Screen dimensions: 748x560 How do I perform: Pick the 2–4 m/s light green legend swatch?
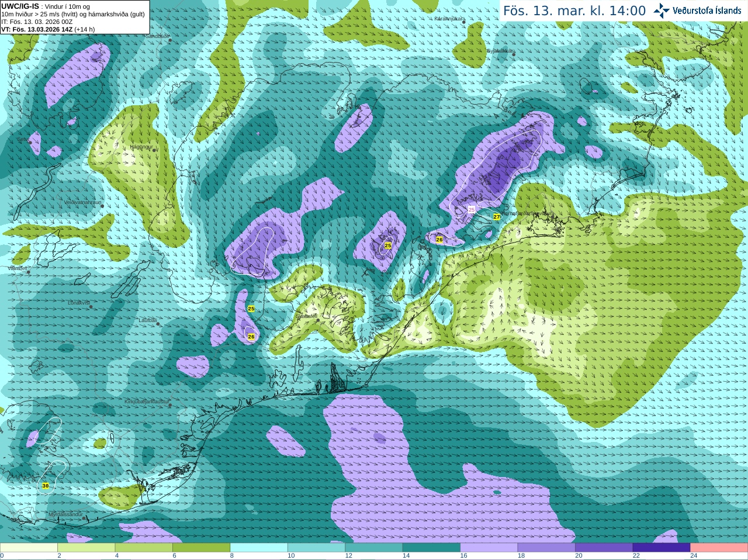click(86, 548)
